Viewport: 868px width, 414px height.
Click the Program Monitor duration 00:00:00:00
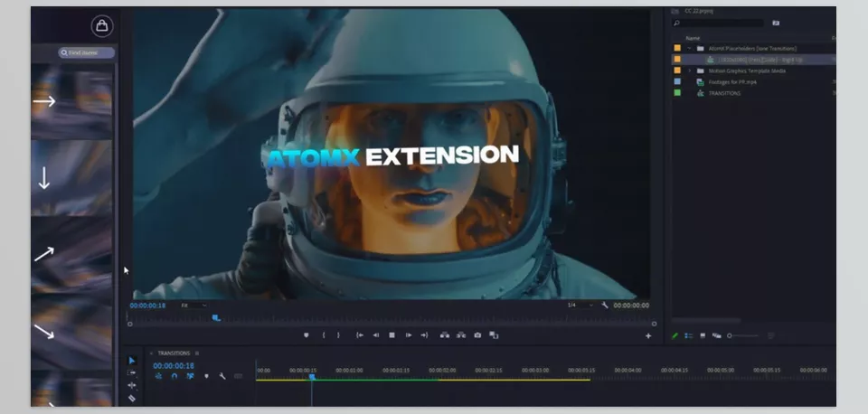631,306
